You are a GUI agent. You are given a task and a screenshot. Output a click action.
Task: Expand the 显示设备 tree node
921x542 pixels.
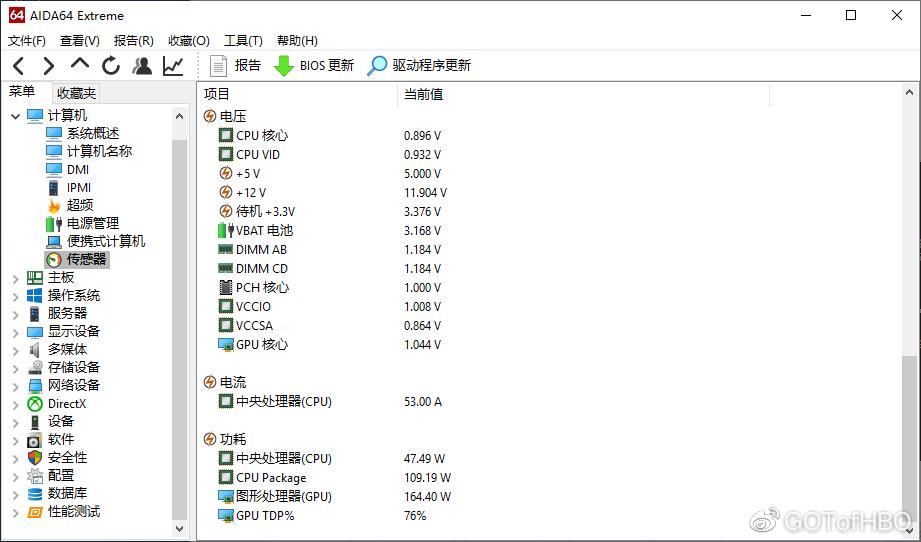pyautogui.click(x=15, y=333)
